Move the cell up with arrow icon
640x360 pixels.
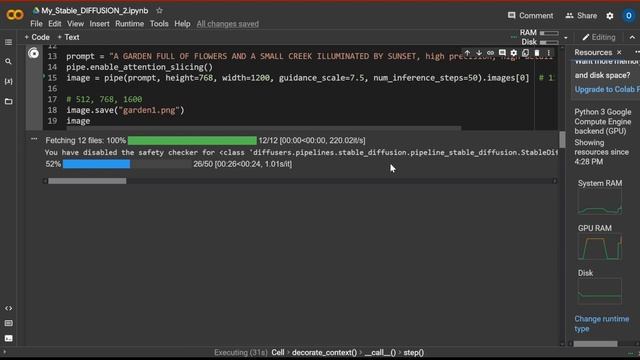coord(467,53)
